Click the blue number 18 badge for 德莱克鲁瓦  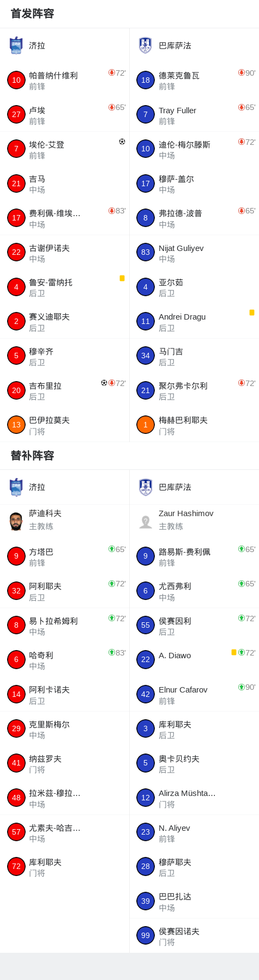coord(146,80)
